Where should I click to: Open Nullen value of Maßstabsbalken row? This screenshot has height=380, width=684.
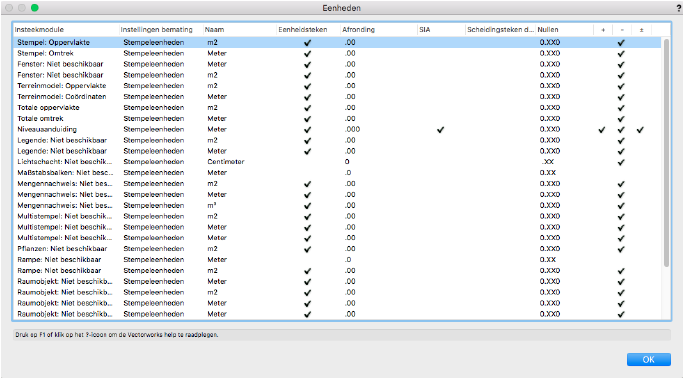547,173
